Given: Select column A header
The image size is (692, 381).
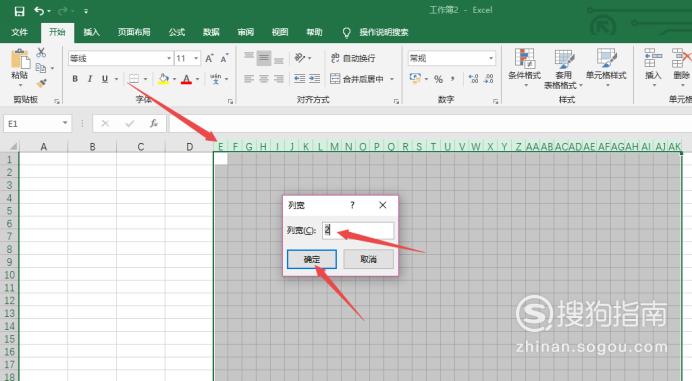Looking at the screenshot, I should point(44,147).
